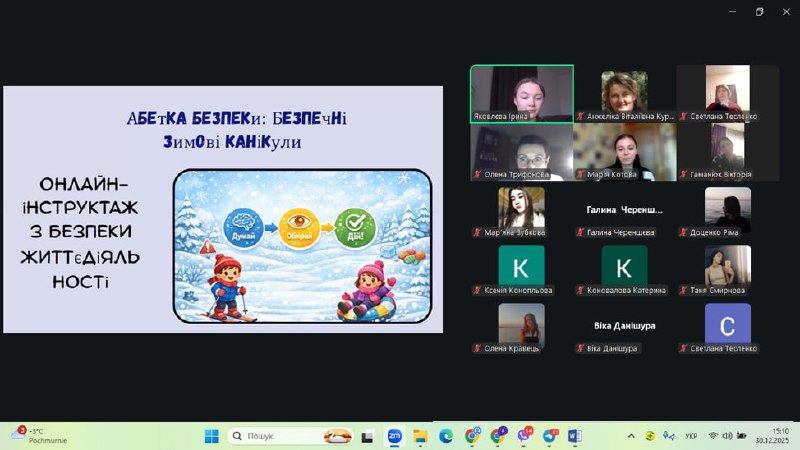Open Viber from taskbar

(x=524, y=436)
